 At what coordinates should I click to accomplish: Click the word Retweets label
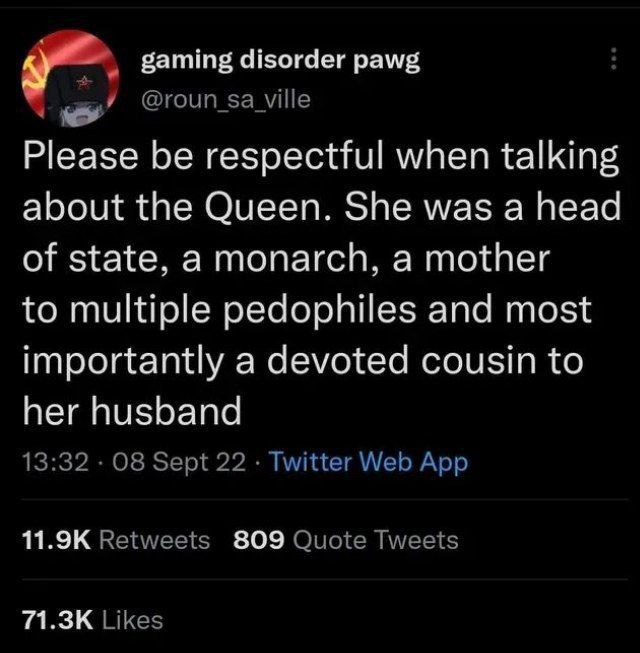154,540
